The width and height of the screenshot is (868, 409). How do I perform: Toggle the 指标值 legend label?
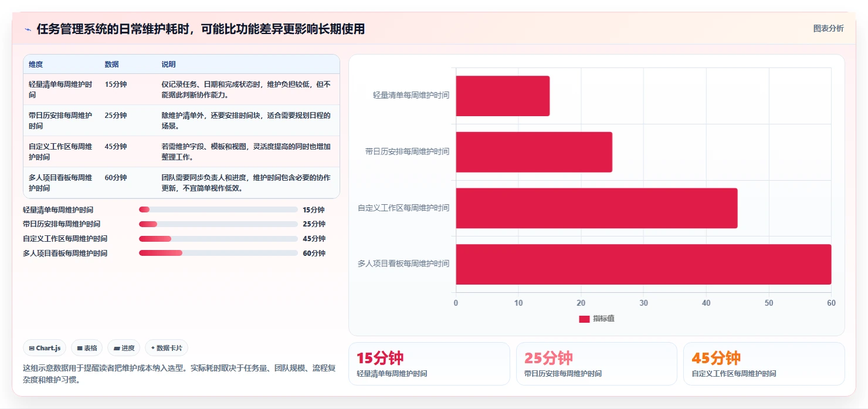point(603,319)
